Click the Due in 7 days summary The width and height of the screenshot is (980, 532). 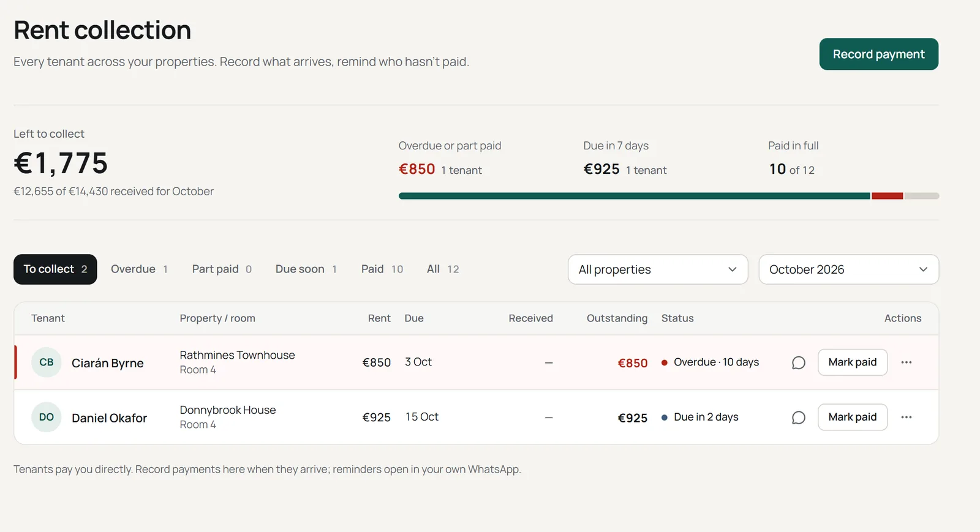coord(625,159)
